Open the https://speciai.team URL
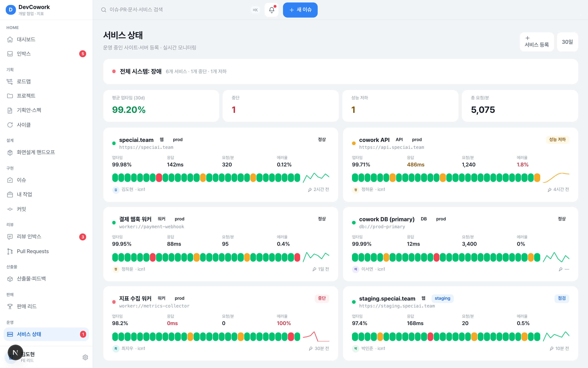 point(146,147)
